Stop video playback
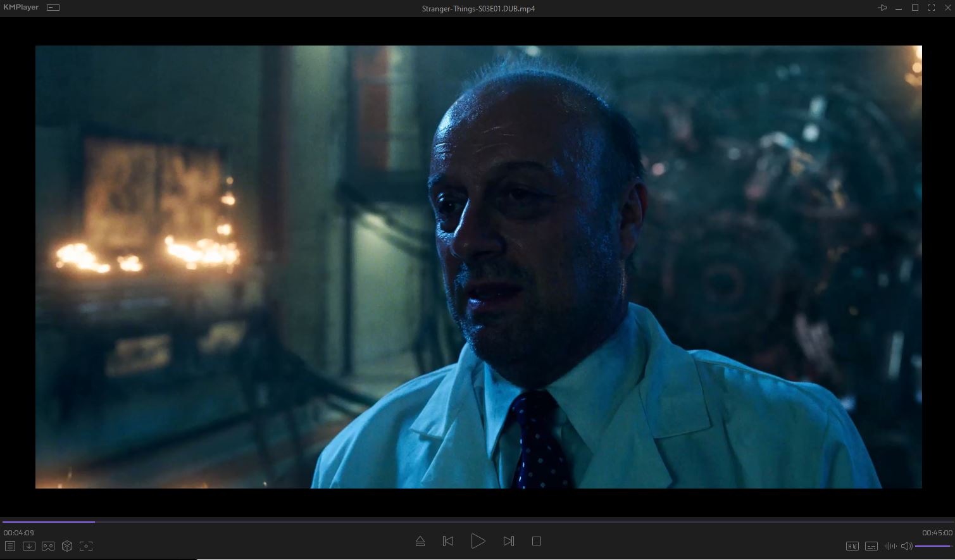The height and width of the screenshot is (560, 955). pyautogui.click(x=537, y=541)
